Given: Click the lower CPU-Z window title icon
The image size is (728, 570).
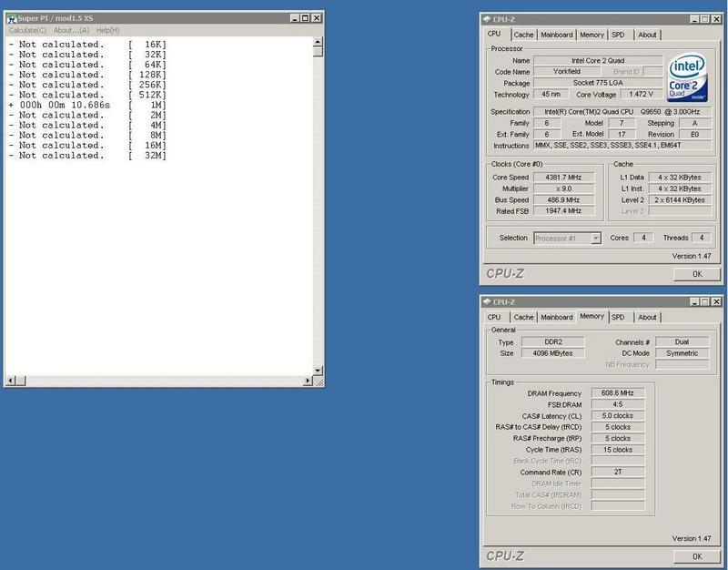Looking at the screenshot, I should tap(487, 302).
